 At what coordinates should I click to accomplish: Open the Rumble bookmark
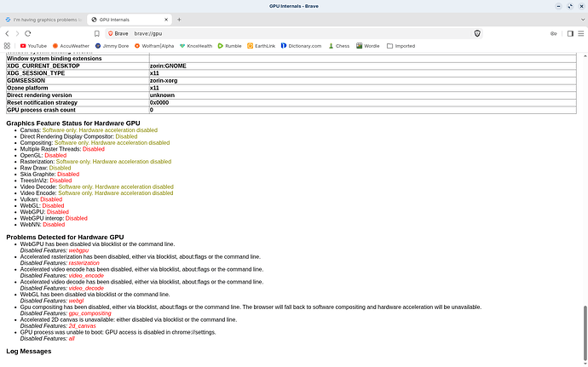pyautogui.click(x=229, y=46)
